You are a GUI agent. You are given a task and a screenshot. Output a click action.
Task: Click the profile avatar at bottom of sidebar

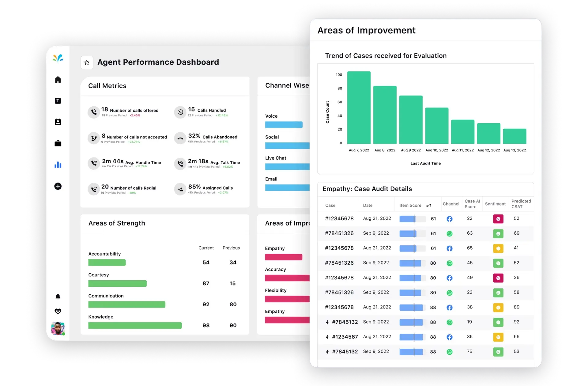[x=58, y=328]
